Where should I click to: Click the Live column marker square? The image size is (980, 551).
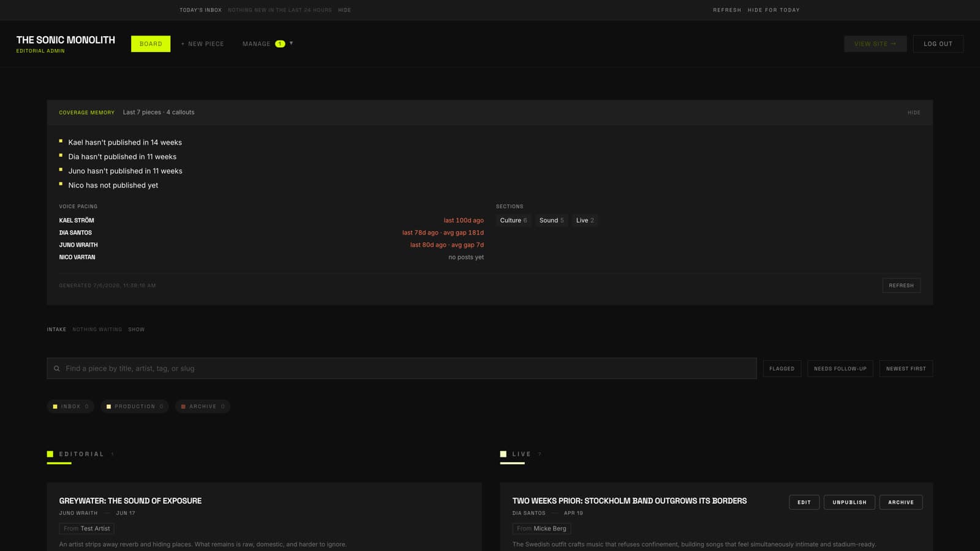(x=503, y=454)
